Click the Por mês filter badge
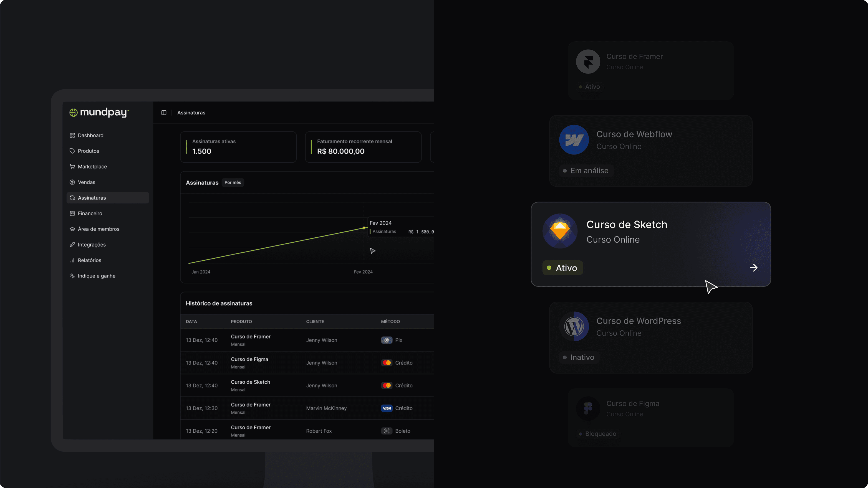This screenshot has width=868, height=488. click(233, 182)
